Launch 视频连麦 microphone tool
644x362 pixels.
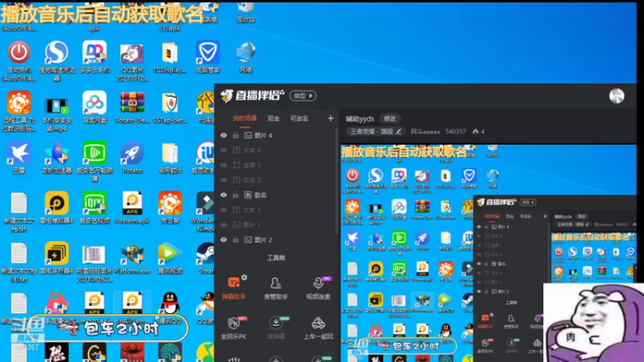318,287
